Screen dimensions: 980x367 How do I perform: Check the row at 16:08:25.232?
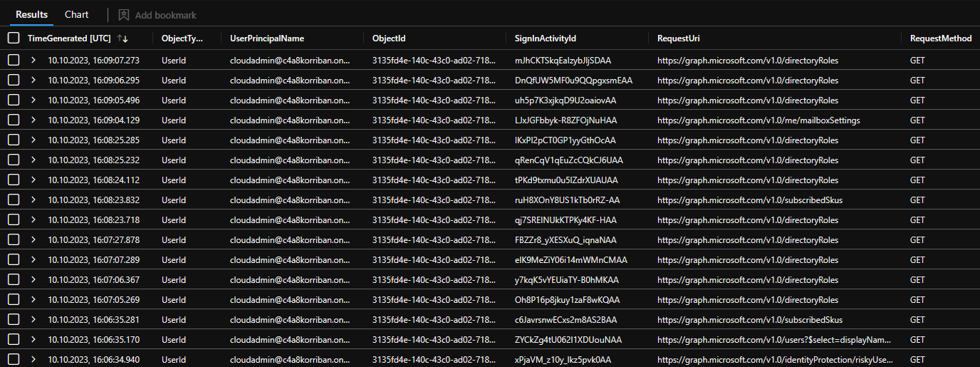(14, 160)
